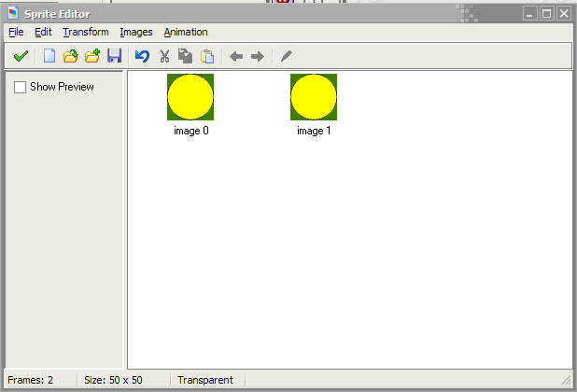The width and height of the screenshot is (577, 392).
Task: Open the Images menu
Action: point(136,32)
